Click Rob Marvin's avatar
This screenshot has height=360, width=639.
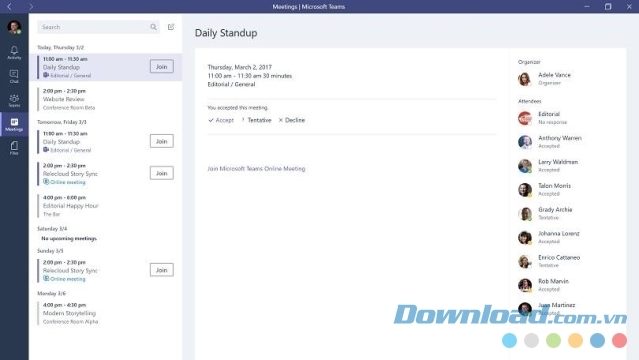point(524,285)
